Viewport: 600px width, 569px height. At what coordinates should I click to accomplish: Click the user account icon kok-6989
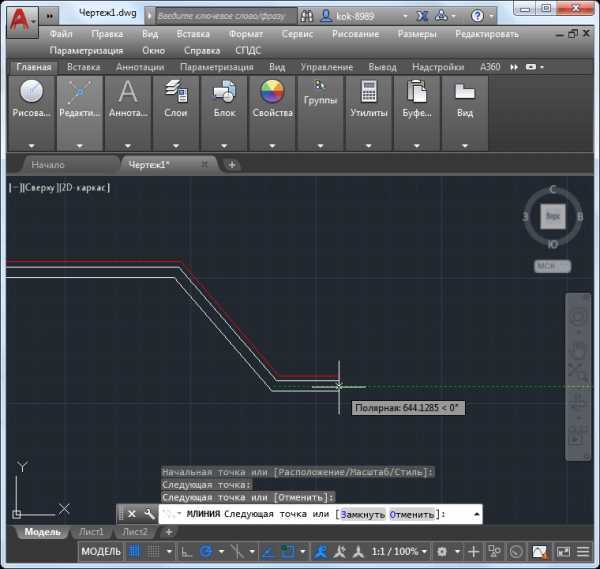pyautogui.click(x=326, y=16)
